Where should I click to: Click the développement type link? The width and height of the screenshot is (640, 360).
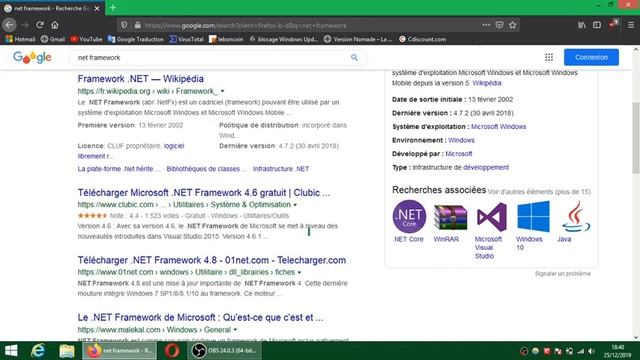(x=486, y=167)
